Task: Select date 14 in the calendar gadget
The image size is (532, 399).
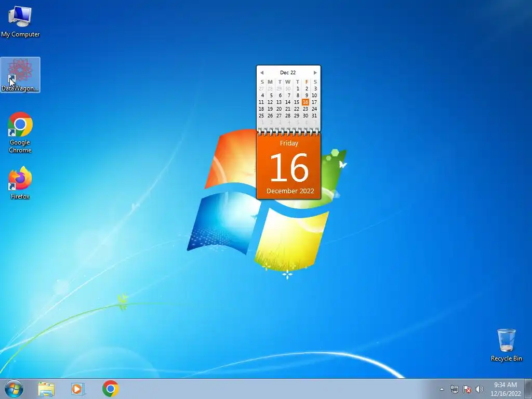Action: (x=288, y=102)
